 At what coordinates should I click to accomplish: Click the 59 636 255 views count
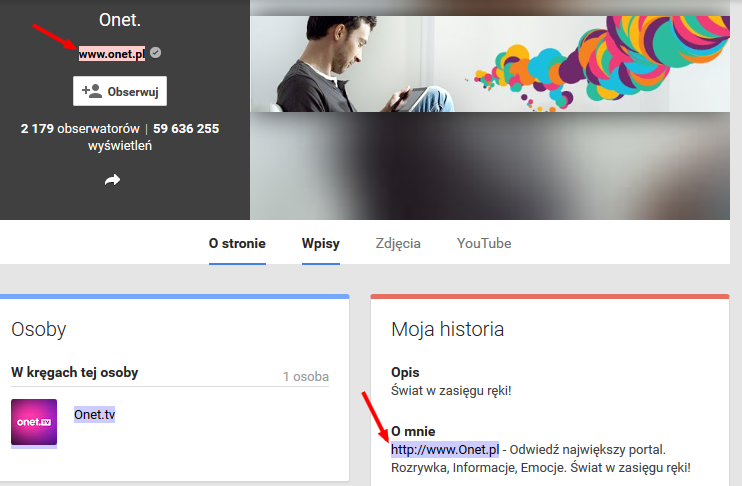click(186, 129)
